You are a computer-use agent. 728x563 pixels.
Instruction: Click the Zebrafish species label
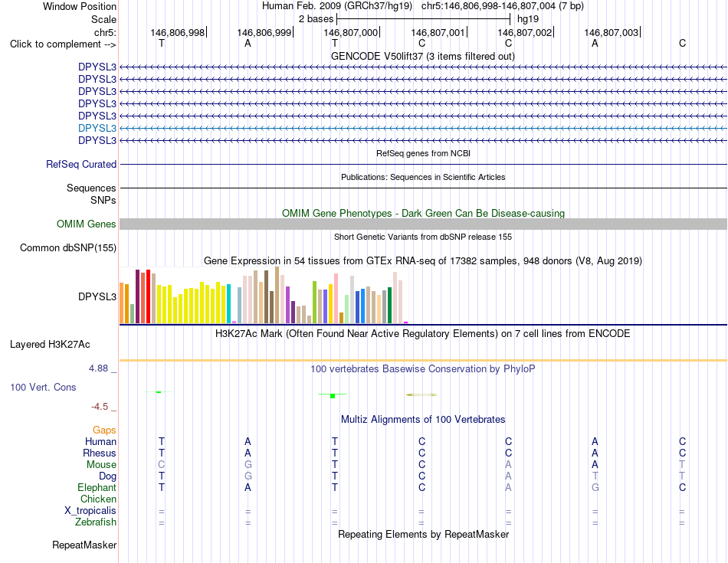[x=96, y=522]
